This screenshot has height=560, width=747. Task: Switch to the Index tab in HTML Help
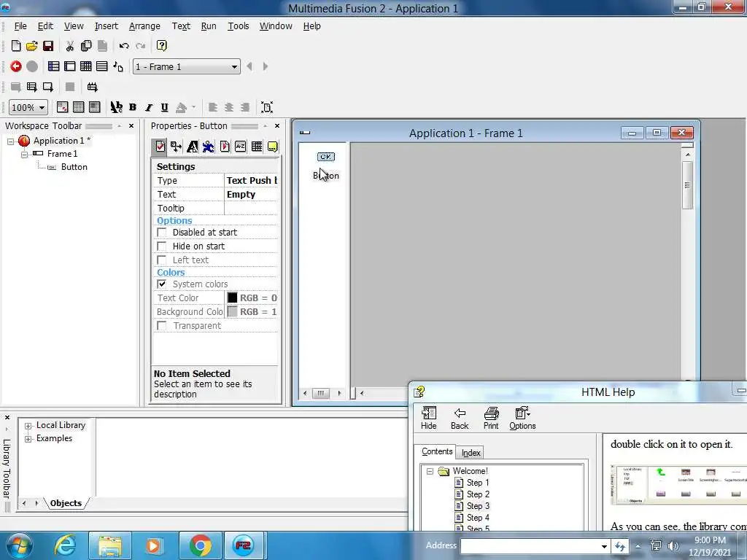[x=471, y=453]
